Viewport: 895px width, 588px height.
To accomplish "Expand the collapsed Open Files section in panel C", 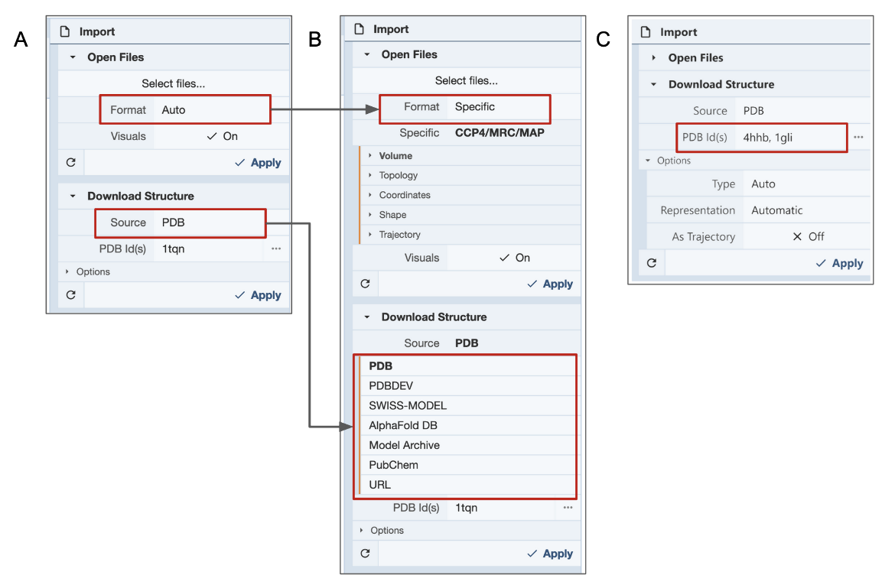I will pos(695,58).
